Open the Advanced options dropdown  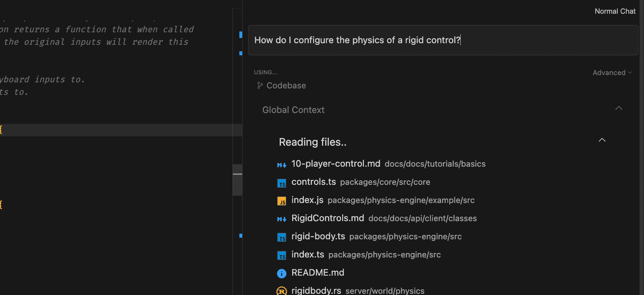coord(612,73)
